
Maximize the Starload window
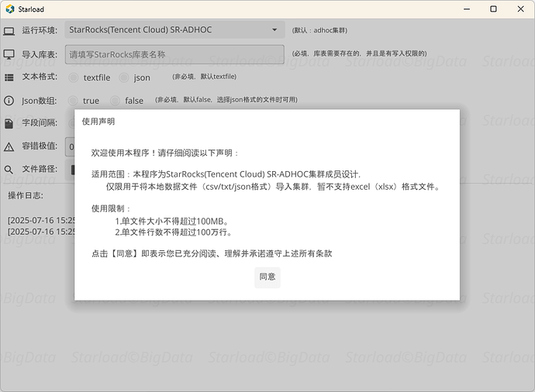tap(493, 9)
